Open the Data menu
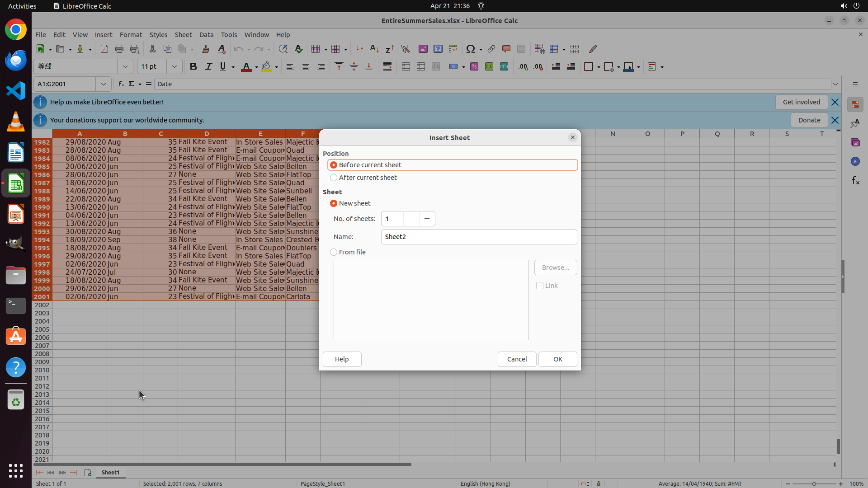Viewport: 868px width, 488px height. tap(206, 35)
